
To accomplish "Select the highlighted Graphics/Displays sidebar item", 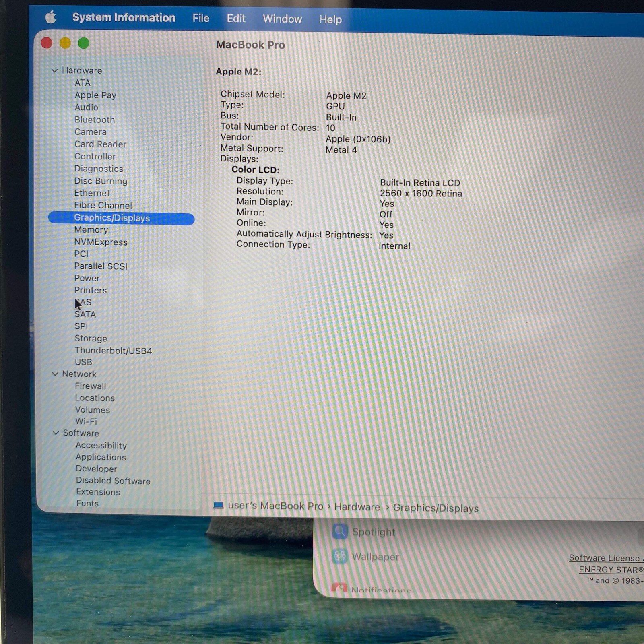I will point(121,218).
